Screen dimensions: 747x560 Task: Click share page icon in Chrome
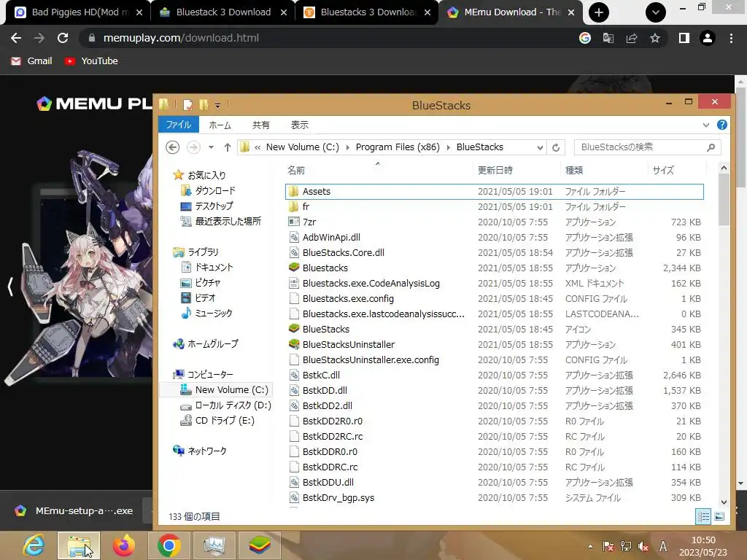[x=632, y=38]
